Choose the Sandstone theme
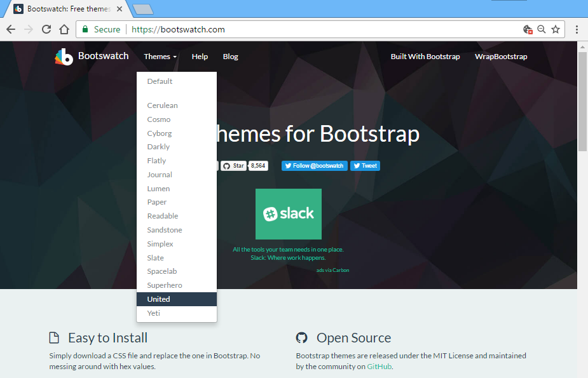The height and width of the screenshot is (378, 588). 177,229
